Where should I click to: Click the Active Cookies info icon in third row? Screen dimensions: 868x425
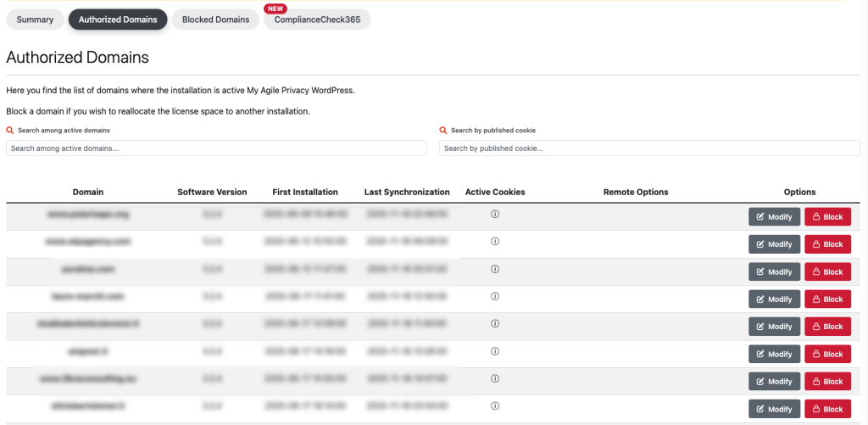[x=495, y=270]
